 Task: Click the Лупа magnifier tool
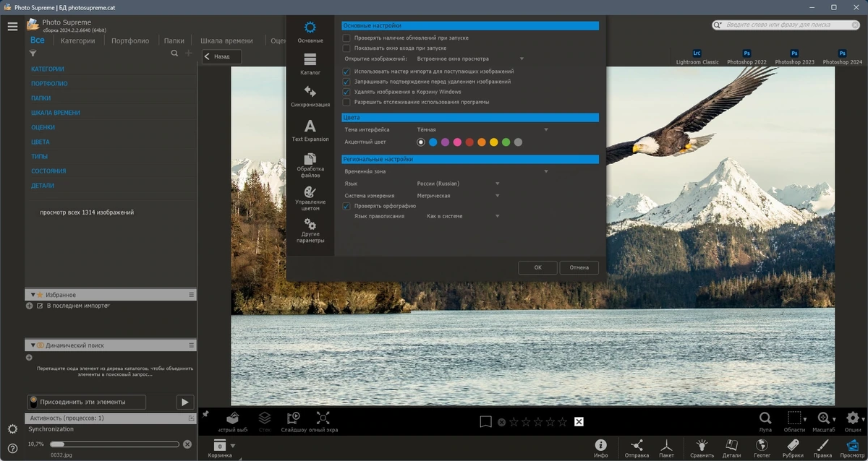[x=765, y=421]
